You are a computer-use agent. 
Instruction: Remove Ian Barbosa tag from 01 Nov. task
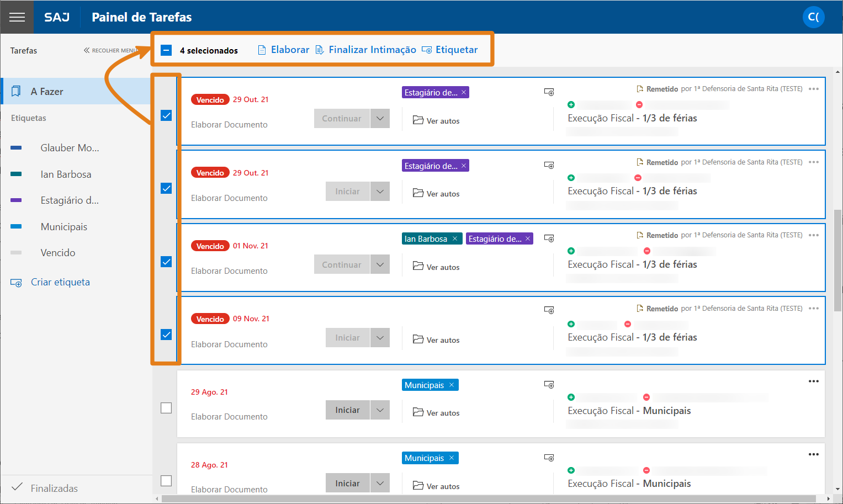(455, 238)
